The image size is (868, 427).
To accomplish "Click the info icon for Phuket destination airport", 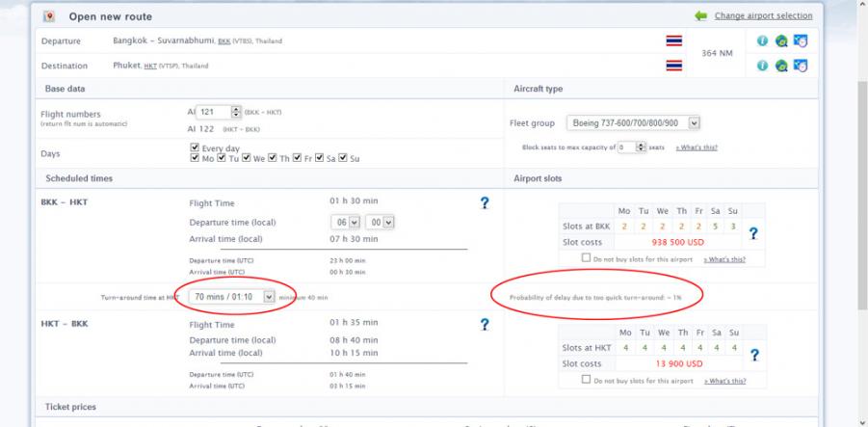I will tap(761, 66).
